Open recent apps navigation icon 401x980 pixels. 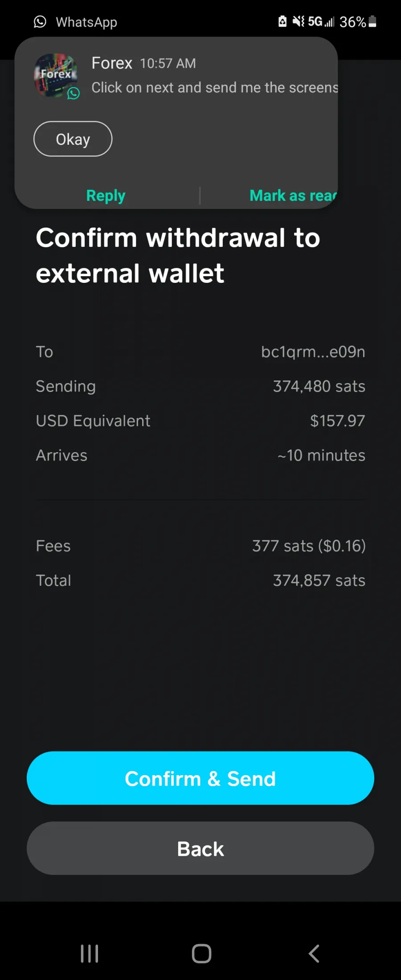tap(90, 954)
